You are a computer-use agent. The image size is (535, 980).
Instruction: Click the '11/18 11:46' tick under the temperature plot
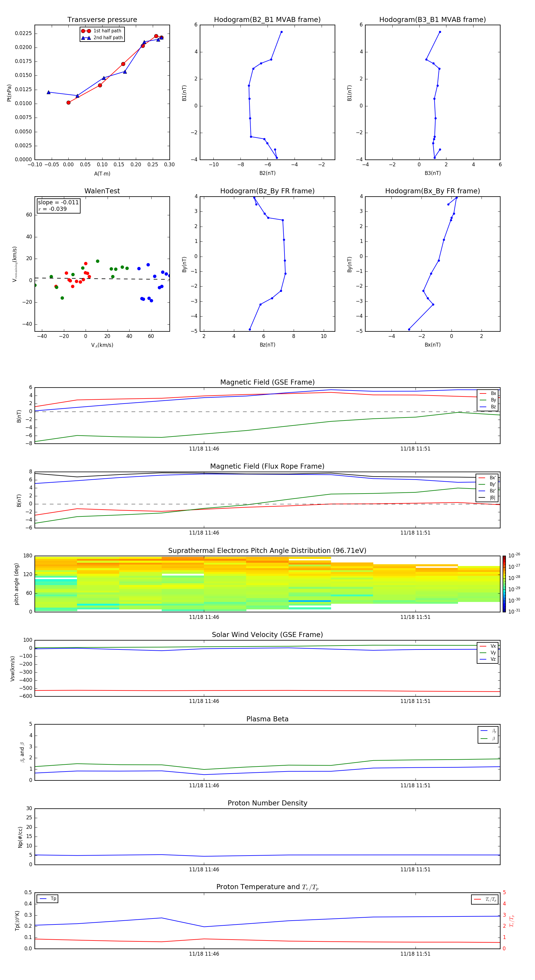pos(204,954)
